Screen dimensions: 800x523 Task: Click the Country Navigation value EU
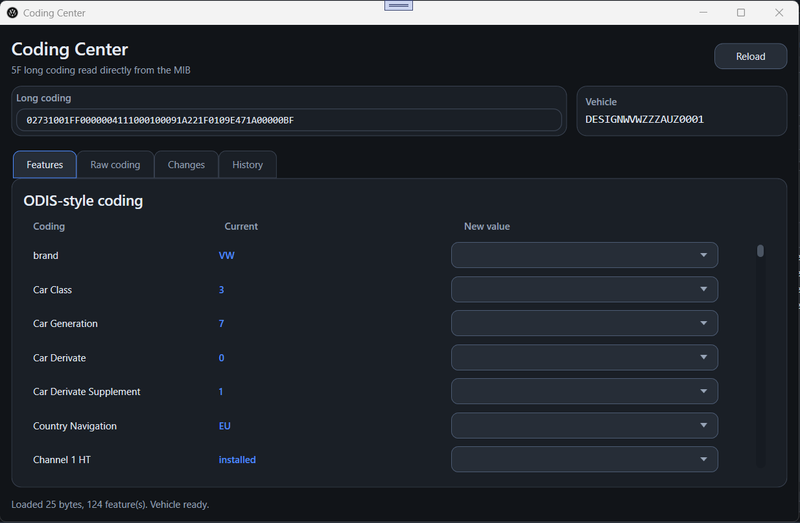(x=224, y=426)
